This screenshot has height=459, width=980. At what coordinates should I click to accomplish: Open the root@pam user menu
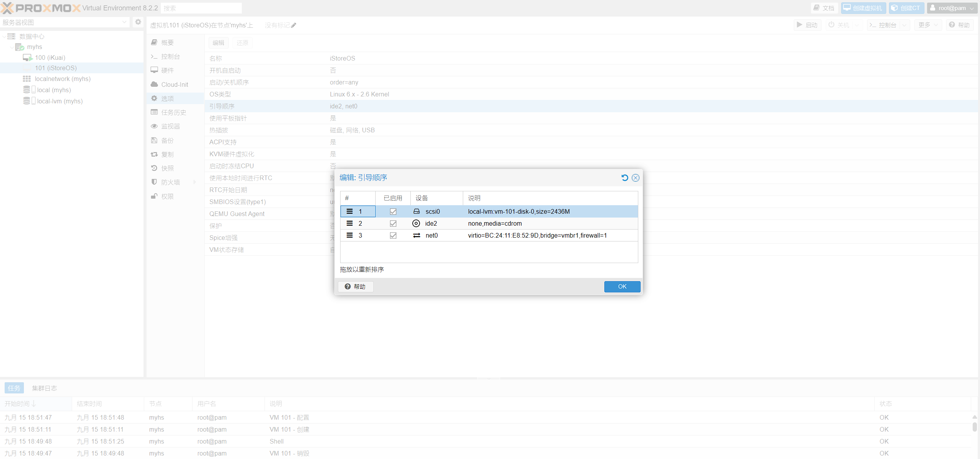coord(951,8)
